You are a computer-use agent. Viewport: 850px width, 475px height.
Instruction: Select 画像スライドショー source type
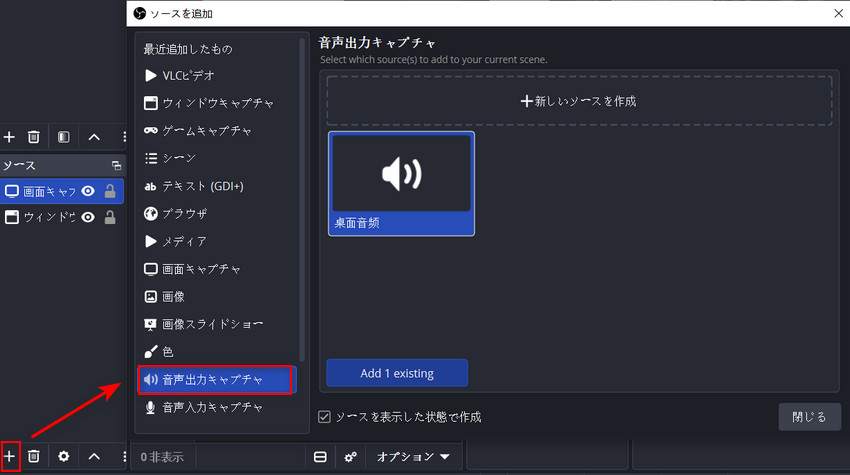pos(217,324)
